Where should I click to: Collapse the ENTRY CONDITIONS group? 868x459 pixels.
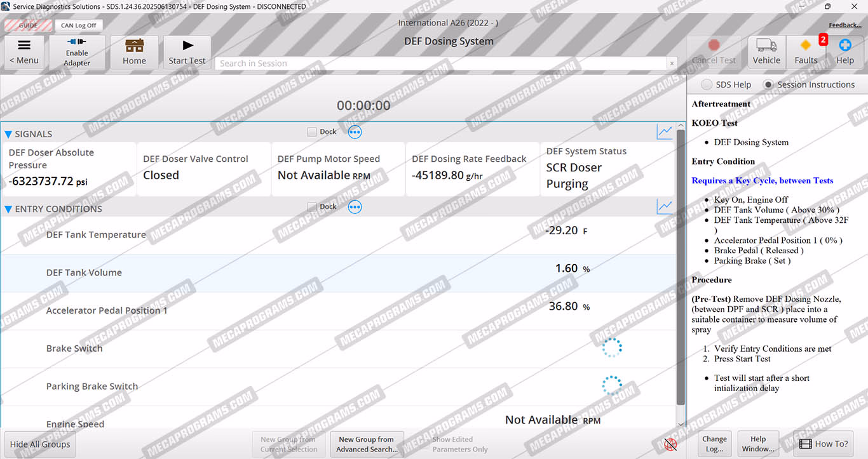8,209
